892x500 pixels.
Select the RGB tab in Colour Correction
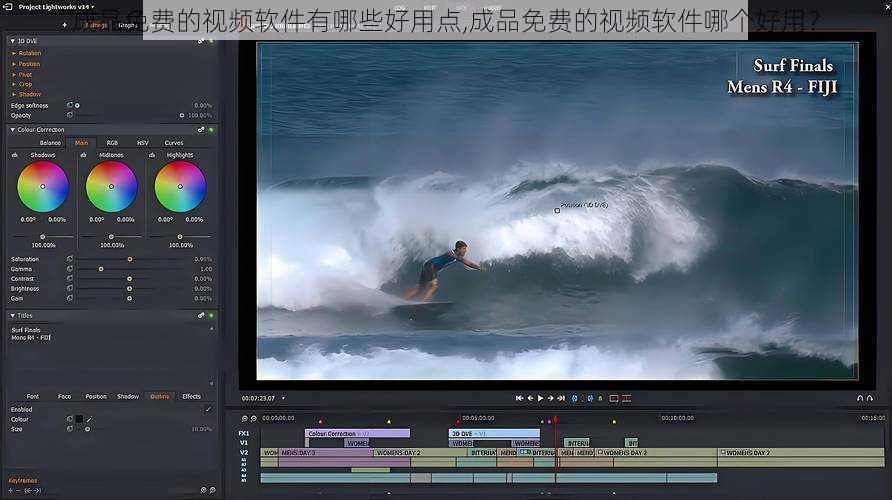[x=112, y=143]
